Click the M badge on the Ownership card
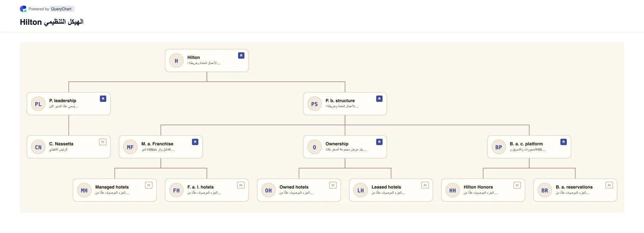This screenshot has height=233, width=644. [x=379, y=142]
